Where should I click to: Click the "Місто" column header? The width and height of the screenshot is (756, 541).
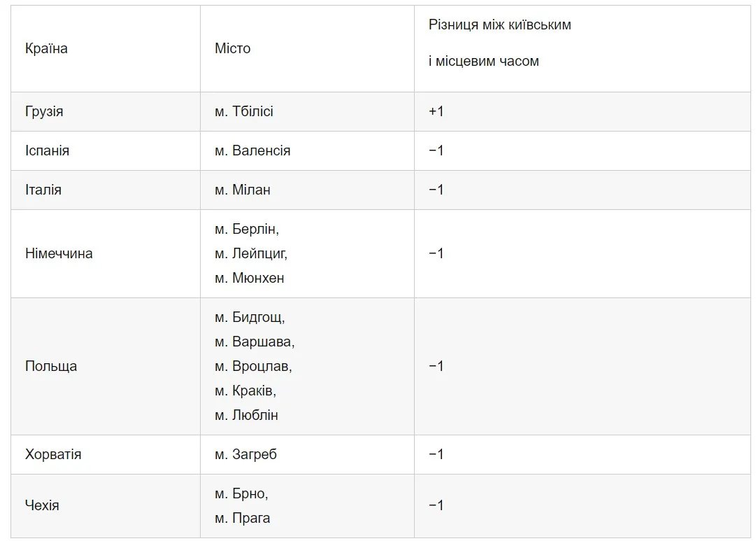[x=232, y=49]
